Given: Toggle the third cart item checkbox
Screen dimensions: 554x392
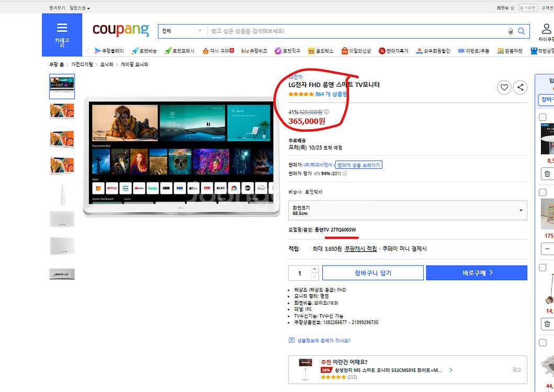Looking at the screenshot, I should coord(543,268).
